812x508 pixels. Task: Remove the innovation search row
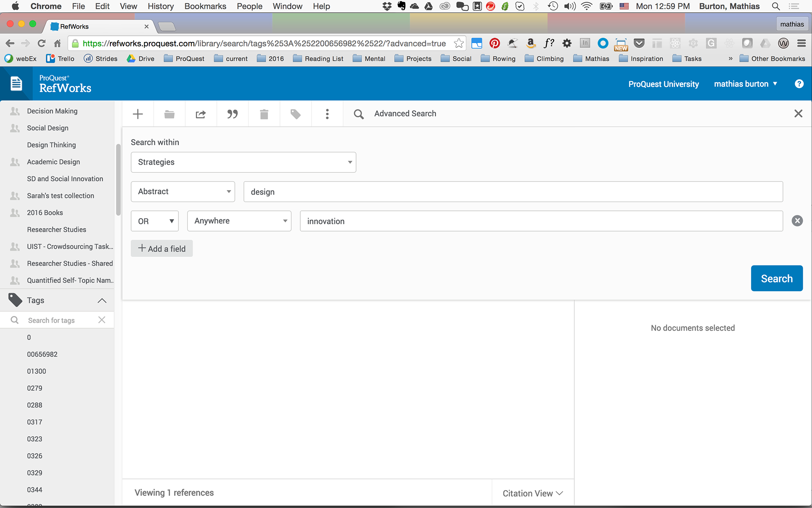point(797,221)
